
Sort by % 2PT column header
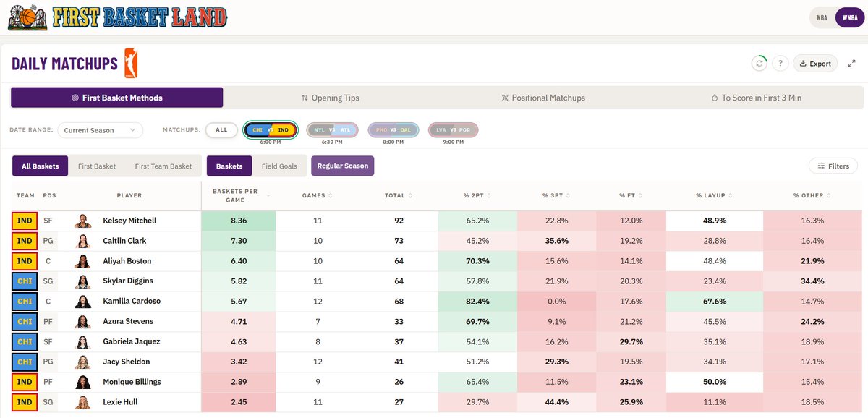coord(479,195)
